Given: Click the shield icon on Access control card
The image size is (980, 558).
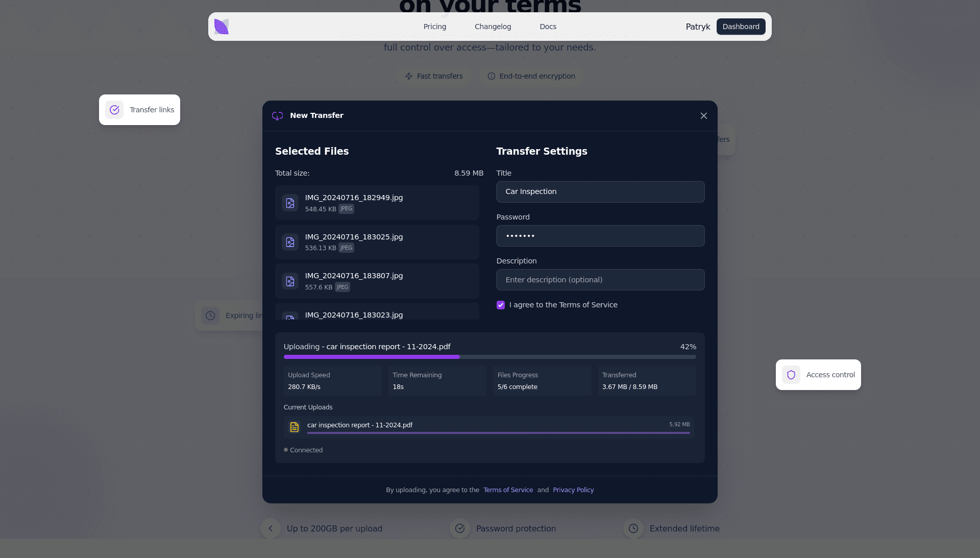Looking at the screenshot, I should [791, 375].
